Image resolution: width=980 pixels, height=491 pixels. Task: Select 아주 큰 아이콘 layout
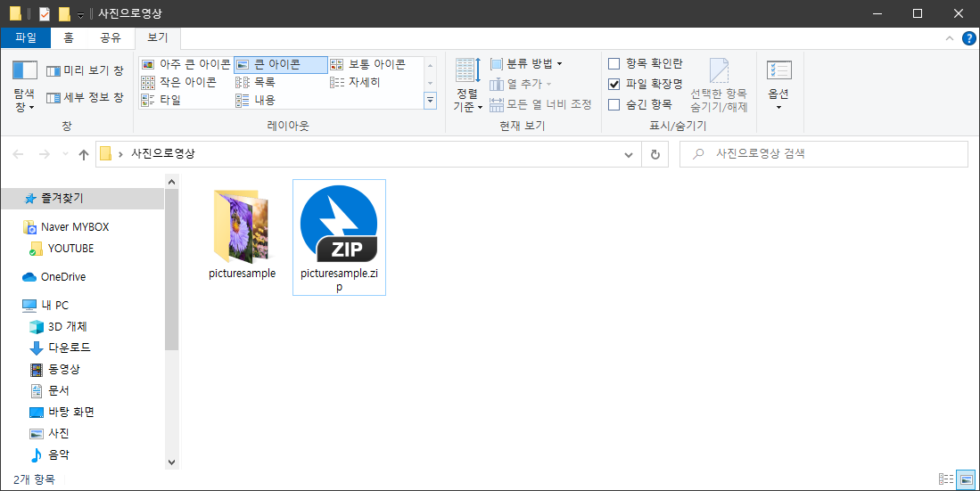(x=186, y=64)
